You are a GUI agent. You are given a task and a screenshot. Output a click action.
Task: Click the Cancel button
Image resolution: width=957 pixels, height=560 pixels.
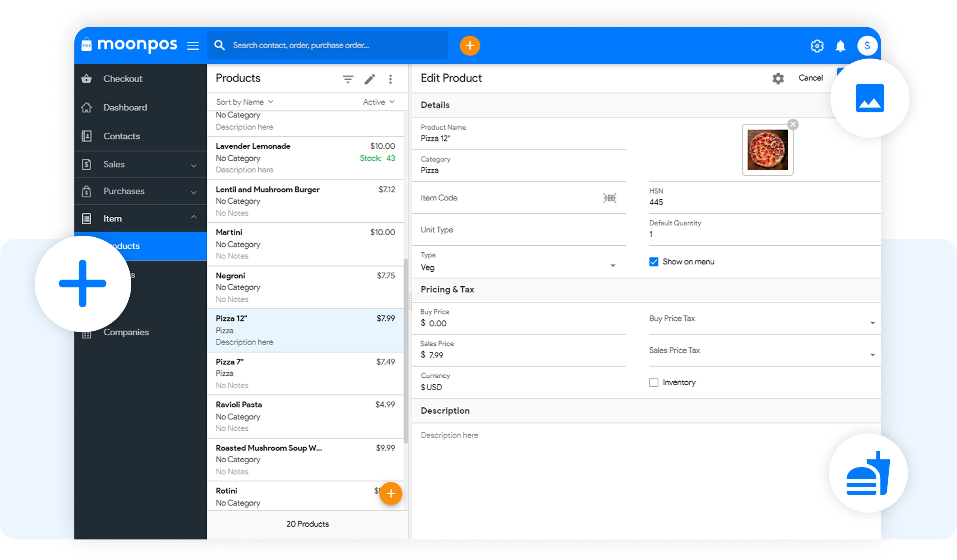click(810, 78)
